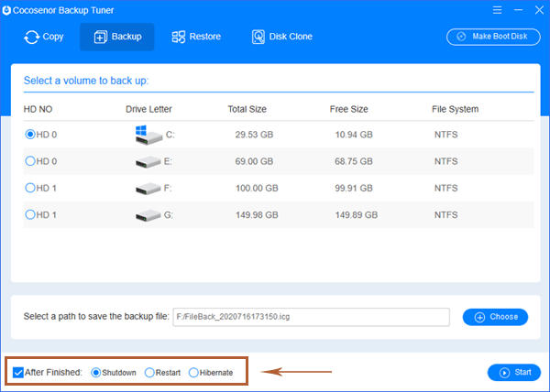The width and height of the screenshot is (550, 392).
Task: Click the 10.94 GB free size cell
Action: (354, 135)
